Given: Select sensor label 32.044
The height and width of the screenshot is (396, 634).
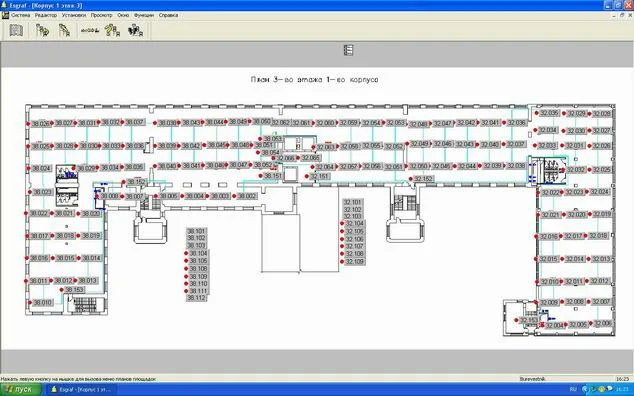Looking at the screenshot, I should tap(467, 166).
